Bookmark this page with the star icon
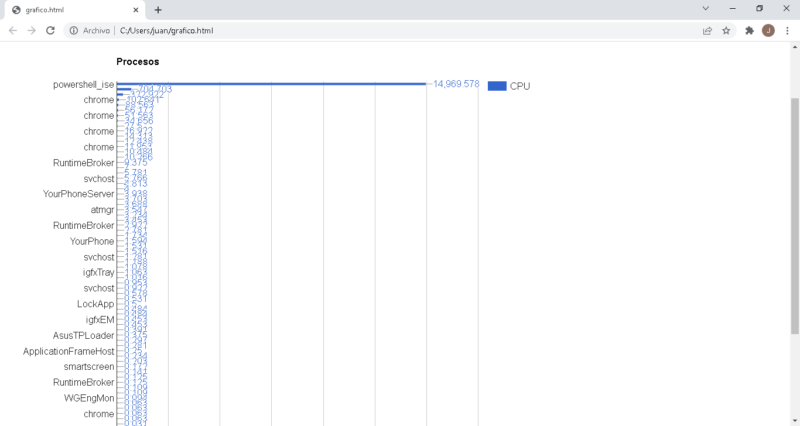The height and width of the screenshot is (426, 800). click(x=726, y=30)
